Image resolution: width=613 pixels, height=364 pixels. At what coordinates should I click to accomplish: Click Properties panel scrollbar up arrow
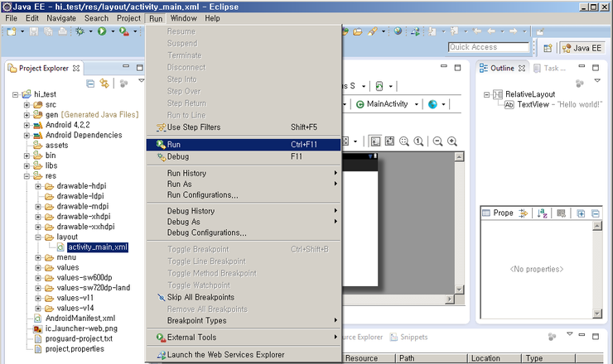pyautogui.click(x=597, y=226)
